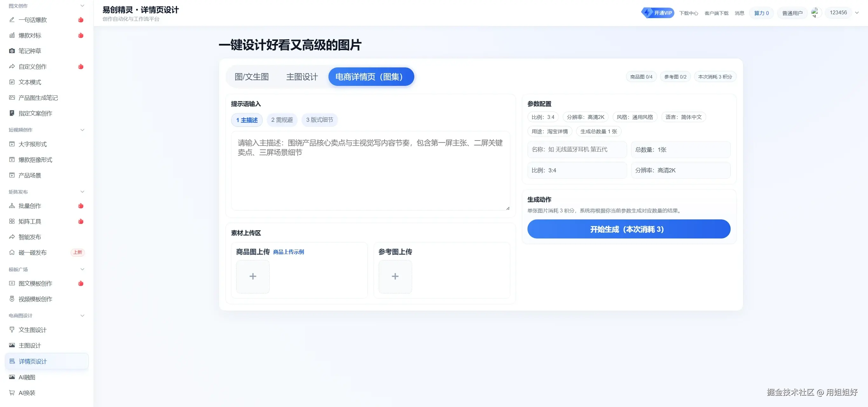The width and height of the screenshot is (868, 407).
Task: Select the AI换装 feature
Action: click(26, 393)
